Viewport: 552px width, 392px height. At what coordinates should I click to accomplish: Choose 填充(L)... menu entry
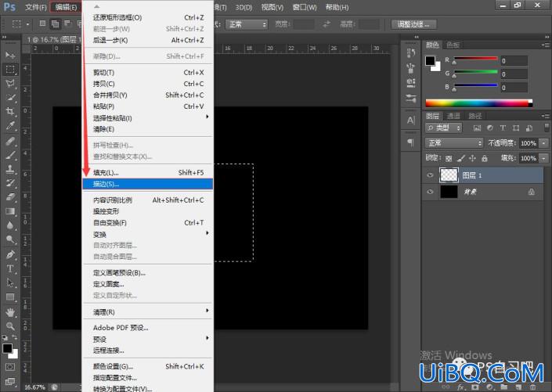coord(148,173)
